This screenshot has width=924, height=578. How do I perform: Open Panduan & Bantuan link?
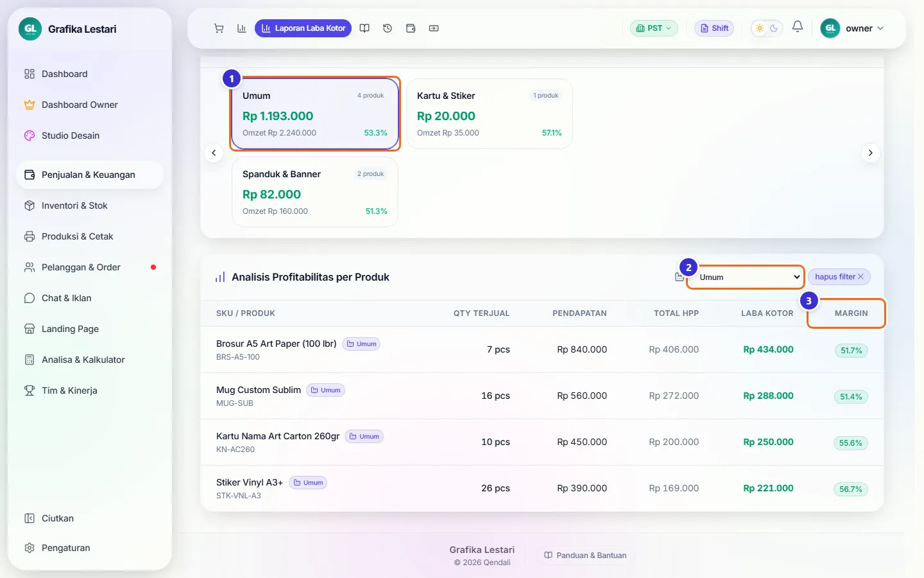tap(585, 556)
